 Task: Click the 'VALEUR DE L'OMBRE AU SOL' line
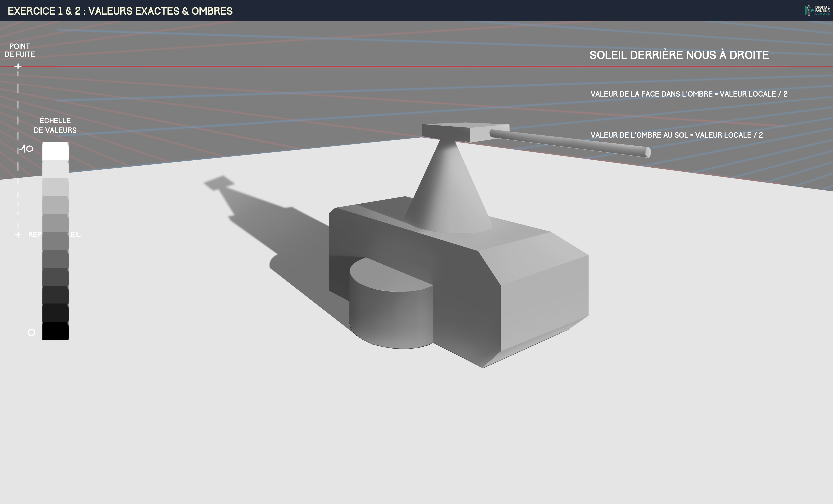tap(676, 135)
